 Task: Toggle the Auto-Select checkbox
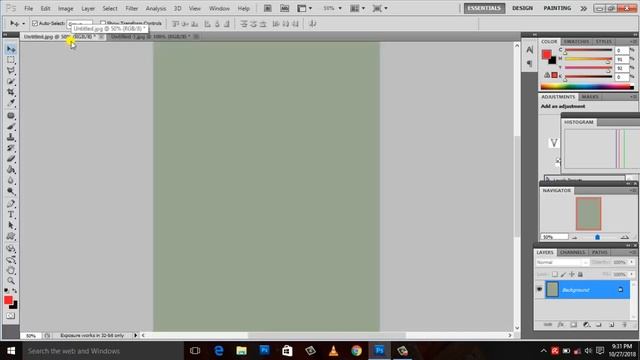(x=35, y=23)
